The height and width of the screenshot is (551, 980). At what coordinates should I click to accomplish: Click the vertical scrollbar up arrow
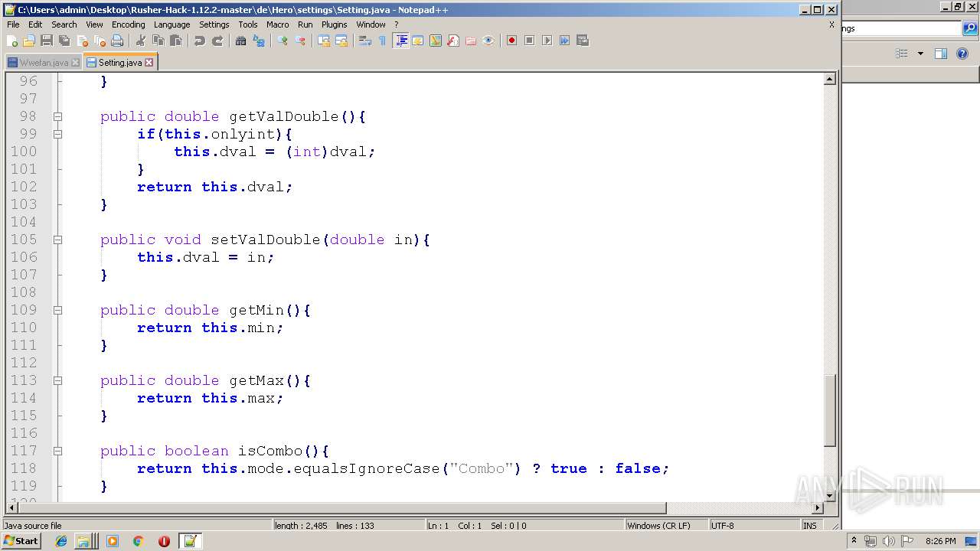point(830,80)
